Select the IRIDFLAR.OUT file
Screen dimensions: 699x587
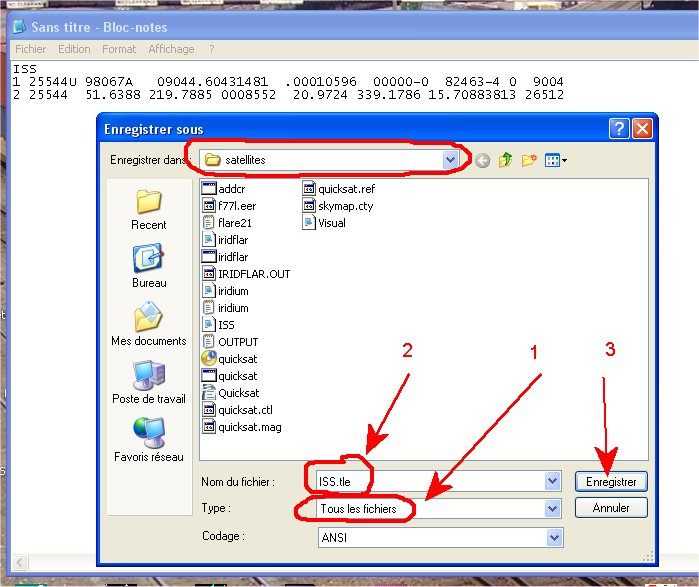246,274
